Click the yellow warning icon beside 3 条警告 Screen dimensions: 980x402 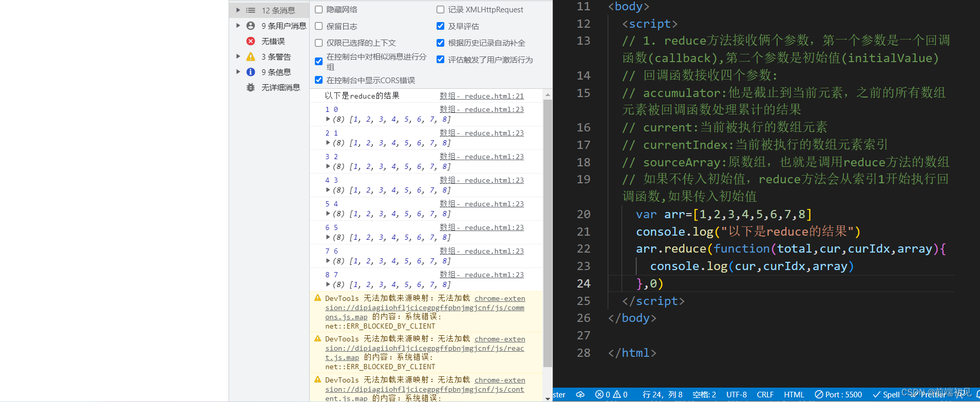pyautogui.click(x=251, y=56)
